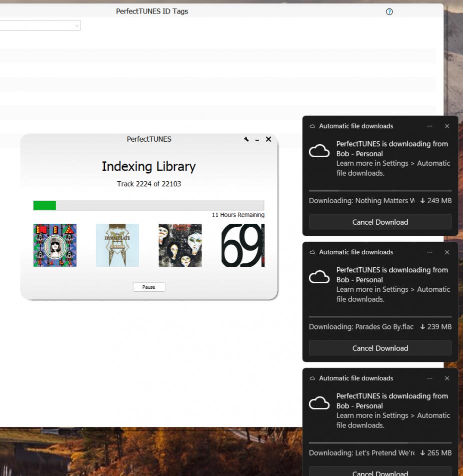Cancel download of Let's Pretend We're file
The image size is (463, 476).
point(380,472)
